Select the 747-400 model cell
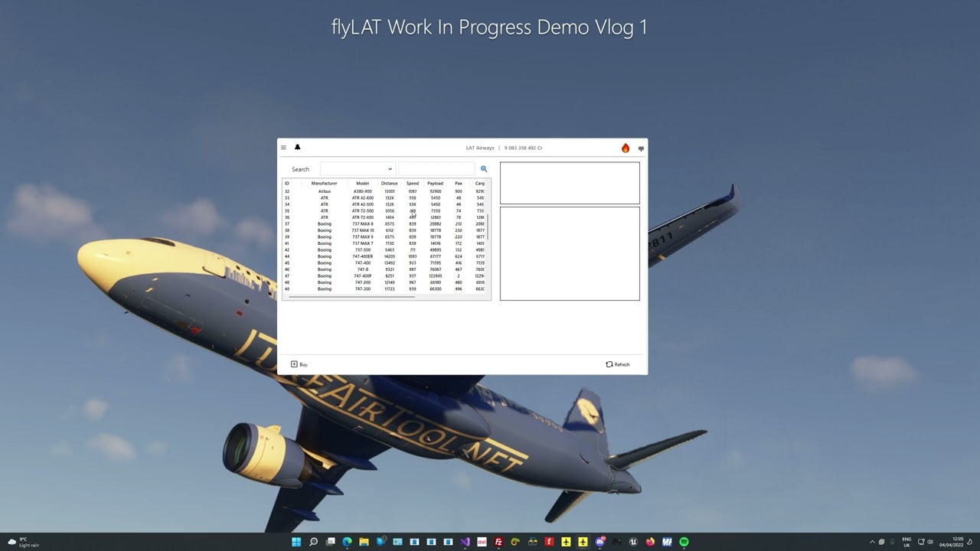The height and width of the screenshot is (551, 980). coord(363,263)
